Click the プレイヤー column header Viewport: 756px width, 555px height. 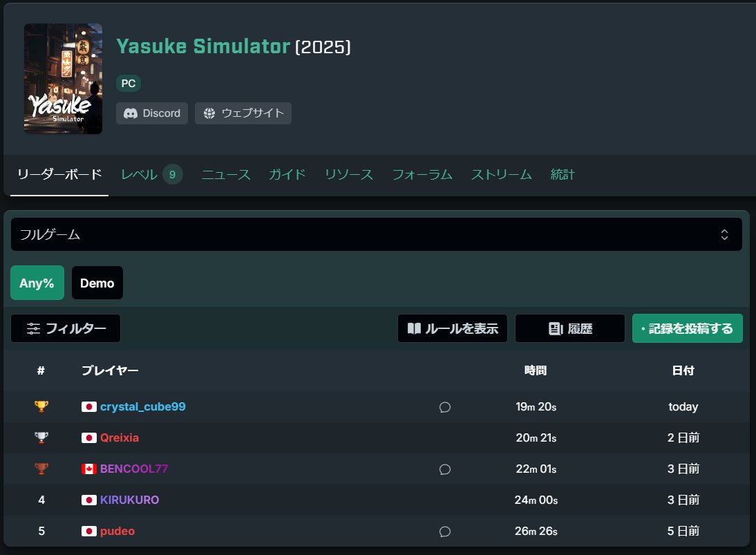[x=110, y=370]
